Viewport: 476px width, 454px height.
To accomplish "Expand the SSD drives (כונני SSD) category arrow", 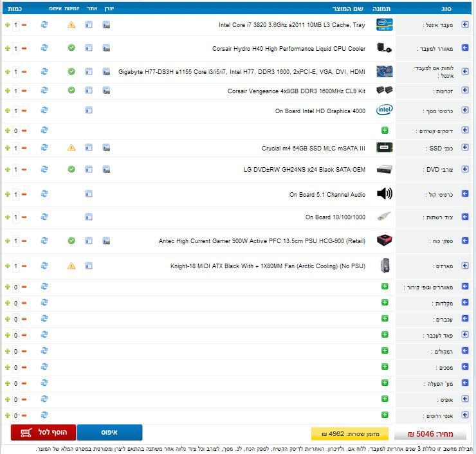I will pos(465,147).
